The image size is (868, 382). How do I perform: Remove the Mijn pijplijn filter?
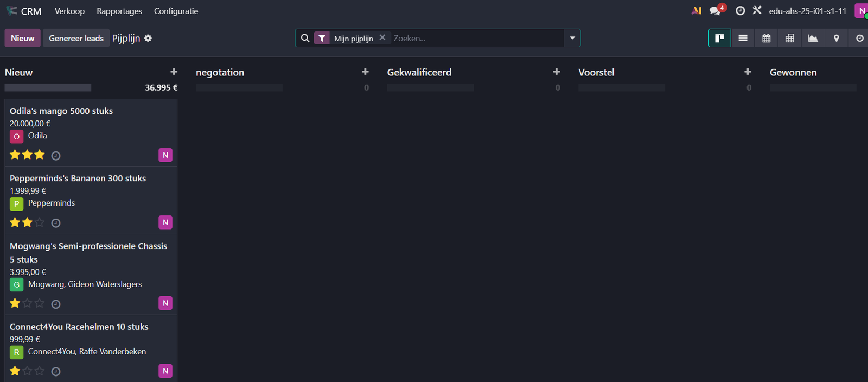coord(382,37)
